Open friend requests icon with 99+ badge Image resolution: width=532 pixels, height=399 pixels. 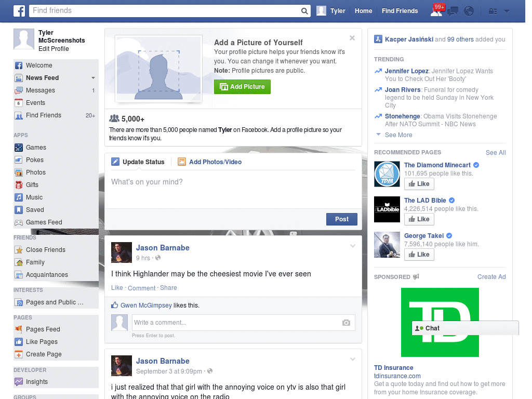click(x=436, y=10)
